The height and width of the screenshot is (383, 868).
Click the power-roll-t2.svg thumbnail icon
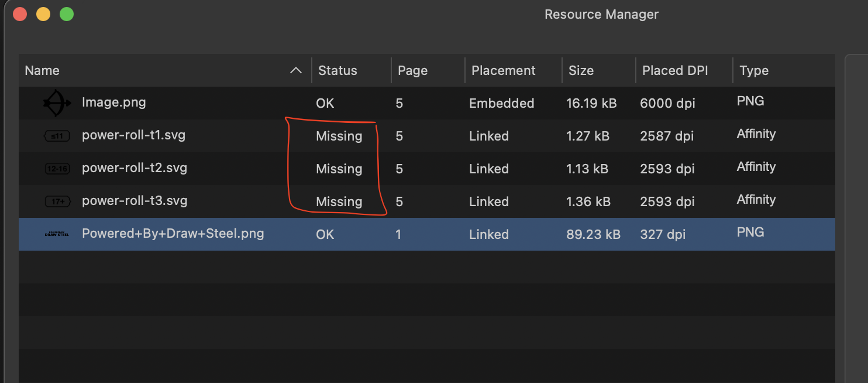57,169
